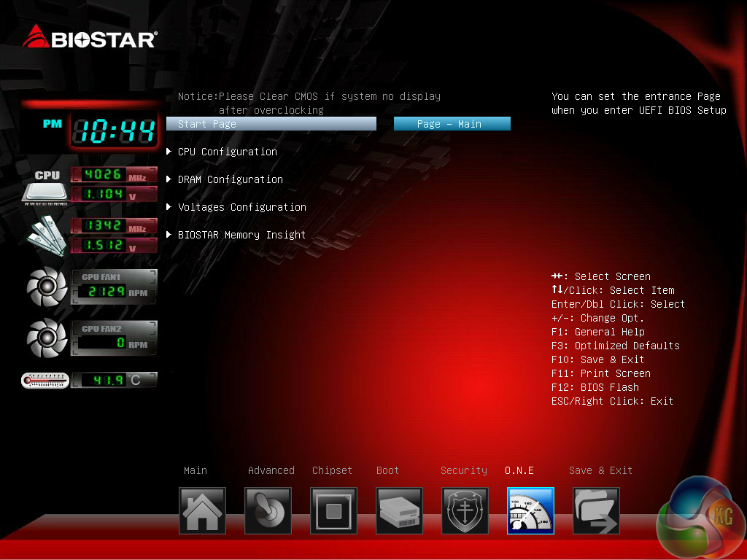Click the CPU FAN2 fan icon

(47, 338)
